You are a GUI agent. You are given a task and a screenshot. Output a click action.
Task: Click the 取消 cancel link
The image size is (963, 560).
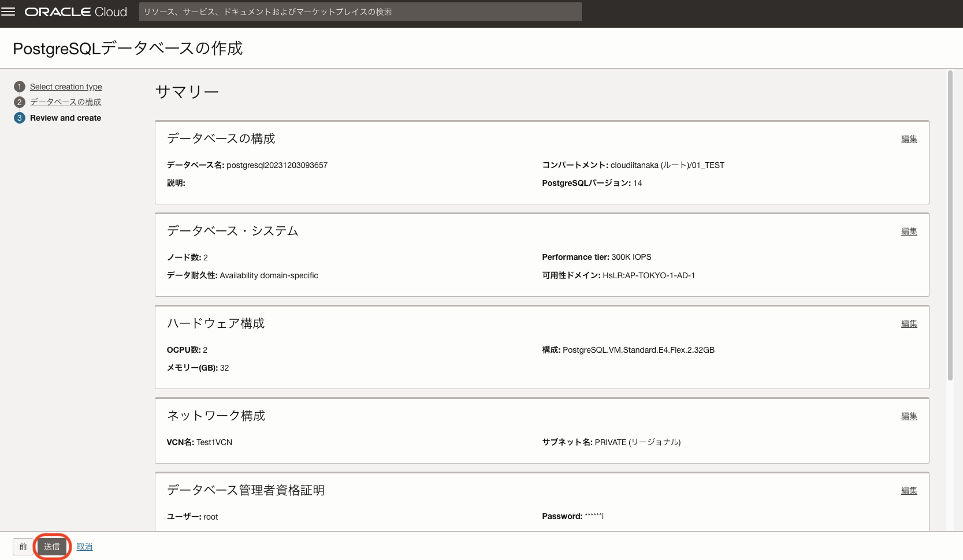click(x=84, y=547)
